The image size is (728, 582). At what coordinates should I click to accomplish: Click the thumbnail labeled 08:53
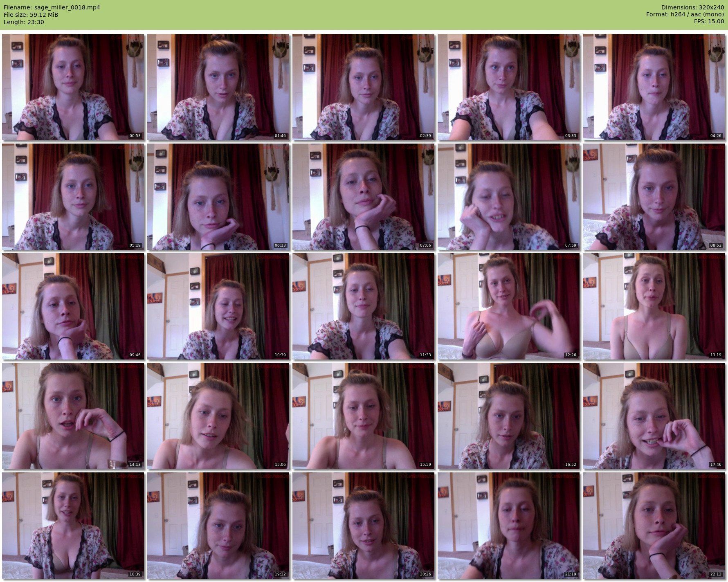(654, 197)
